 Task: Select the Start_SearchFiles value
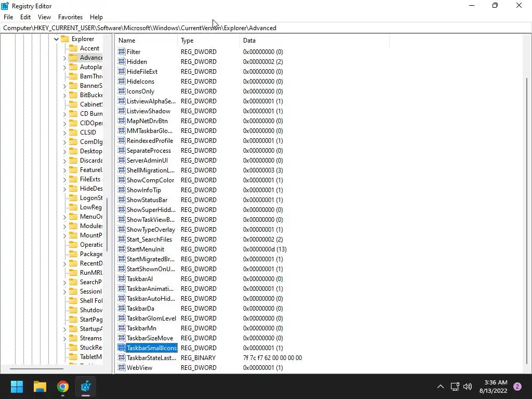tap(149, 239)
